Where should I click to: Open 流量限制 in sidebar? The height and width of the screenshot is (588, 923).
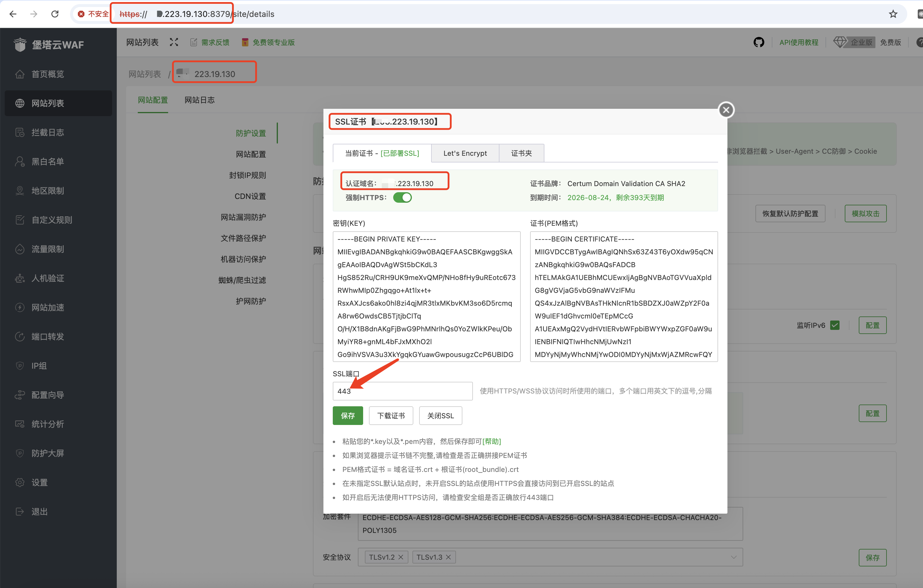tap(58, 249)
